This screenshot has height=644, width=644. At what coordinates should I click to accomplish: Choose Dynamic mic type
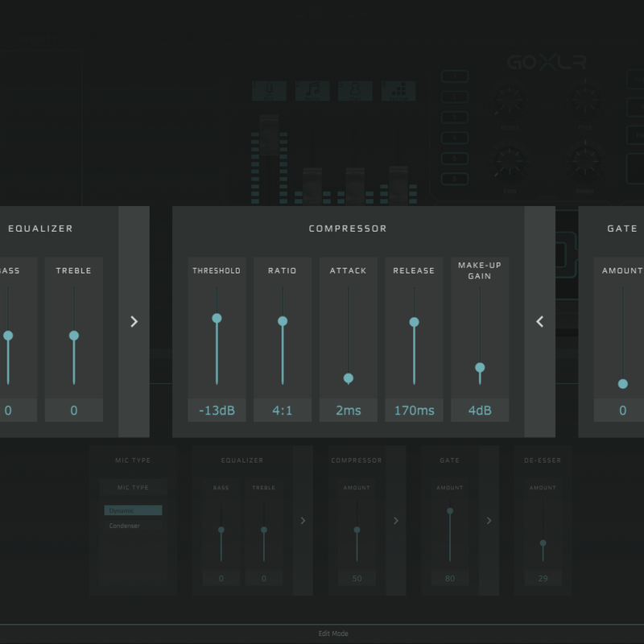click(133, 510)
